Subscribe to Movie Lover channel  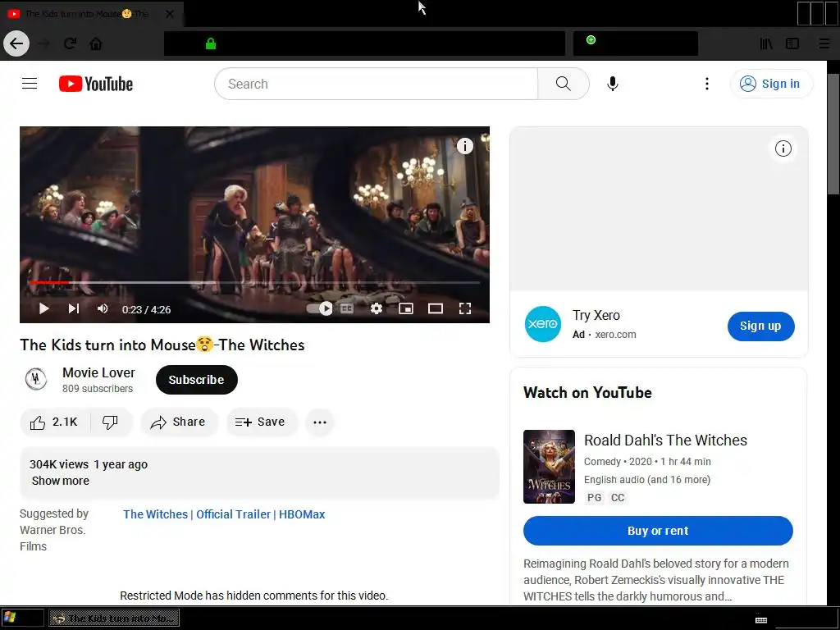point(197,380)
